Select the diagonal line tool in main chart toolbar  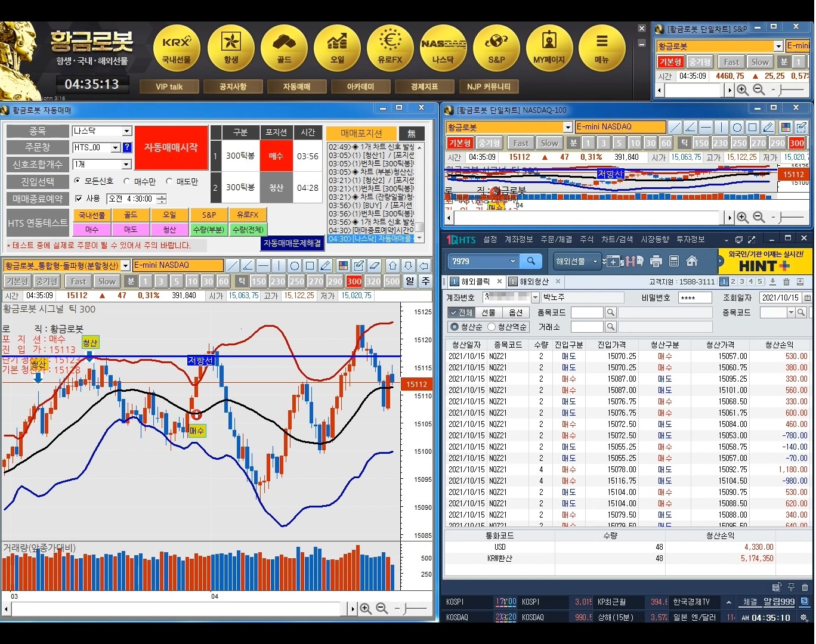(x=233, y=265)
